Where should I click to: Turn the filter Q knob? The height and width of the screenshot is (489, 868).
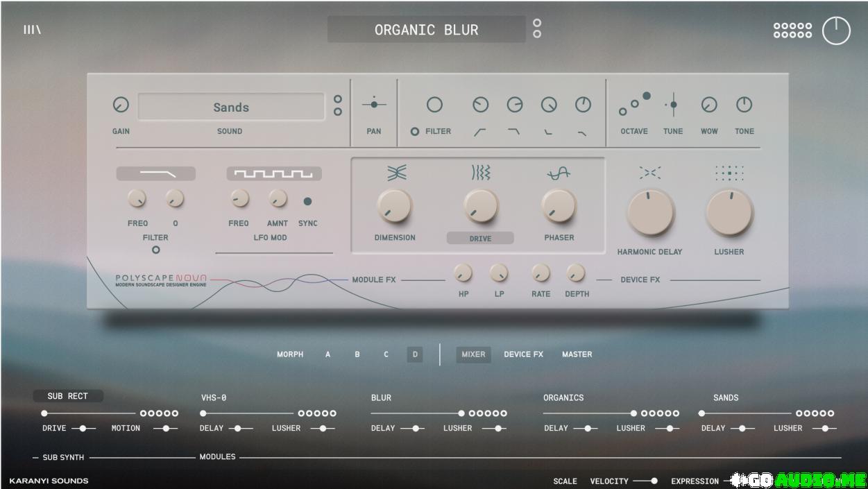(x=175, y=200)
